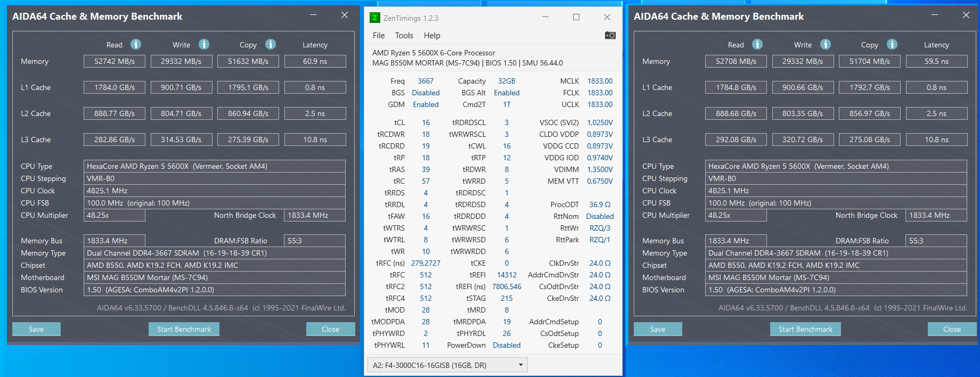This screenshot has height=377, width=980.
Task: Click the Write info icon in right AIDA64 window
Action: [x=826, y=44]
